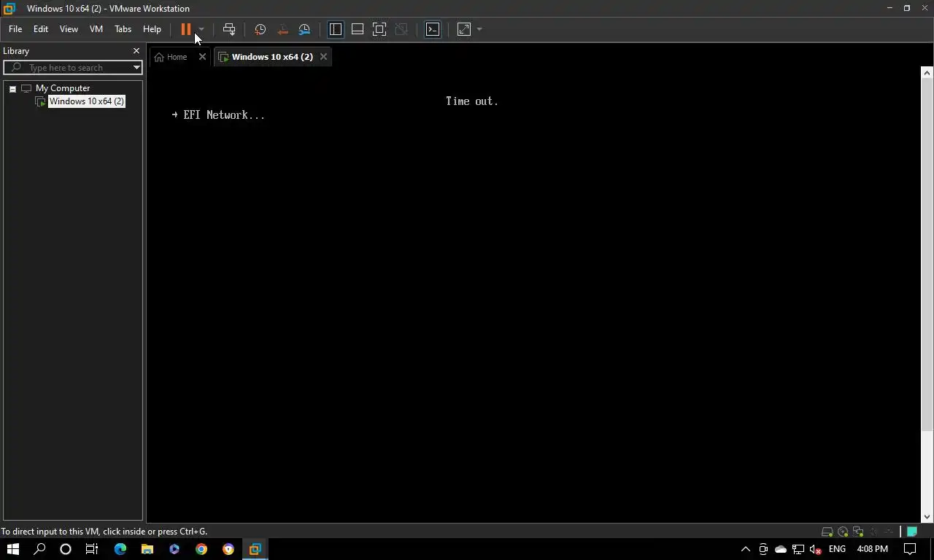
Task: Select Windows 10 x64 (2) in library tree
Action: click(x=86, y=101)
